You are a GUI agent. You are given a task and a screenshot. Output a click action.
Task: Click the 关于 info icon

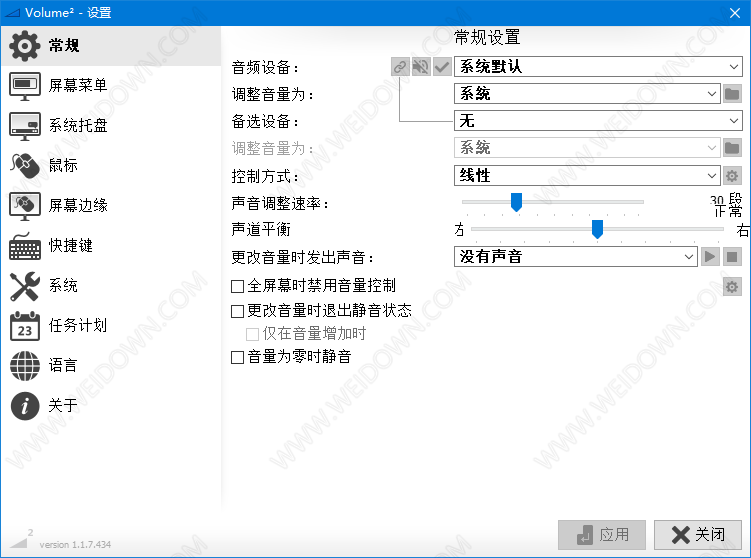(x=25, y=406)
